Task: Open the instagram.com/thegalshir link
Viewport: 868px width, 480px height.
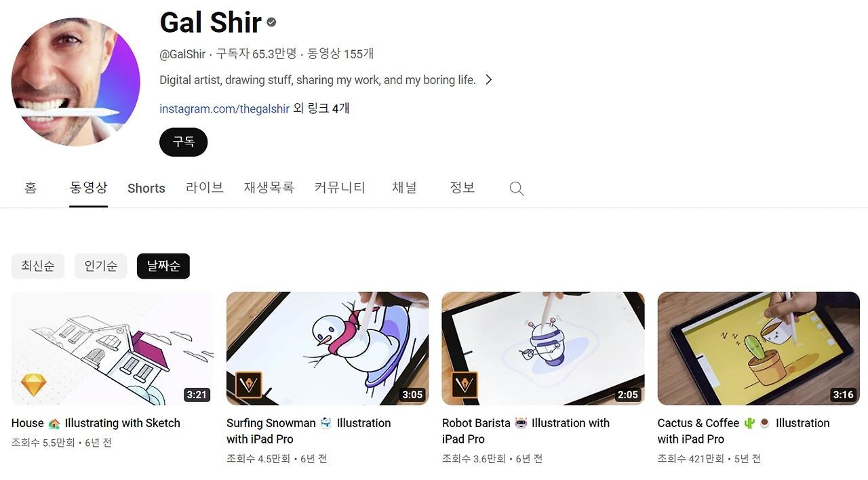Action: pos(224,108)
